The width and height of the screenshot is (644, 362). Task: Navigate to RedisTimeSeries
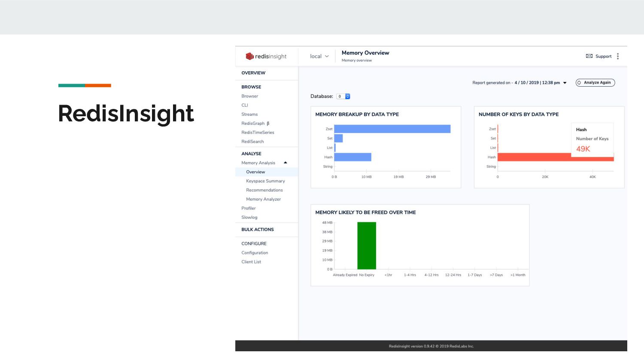coord(258,133)
